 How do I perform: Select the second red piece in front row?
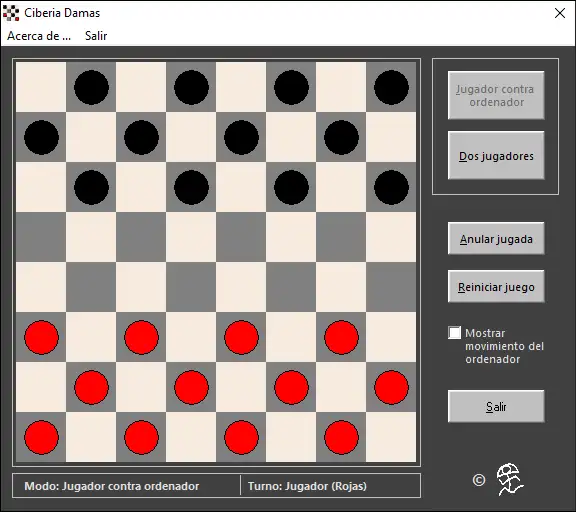coord(141,337)
